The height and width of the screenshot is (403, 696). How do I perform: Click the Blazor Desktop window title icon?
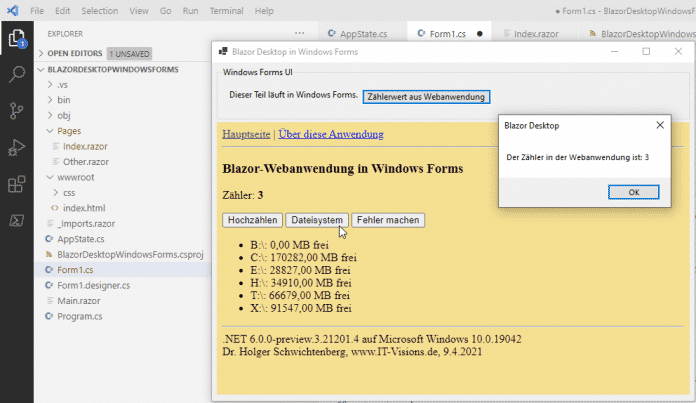point(223,52)
